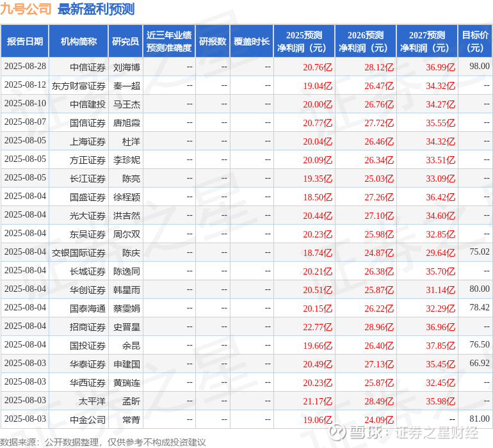This screenshot has width=493, height=448.
Task: Click analyst name 刘海博
Action: [126, 67]
